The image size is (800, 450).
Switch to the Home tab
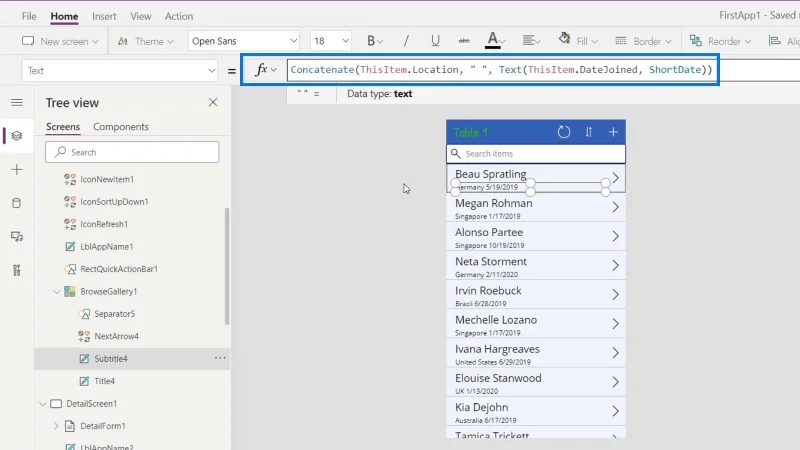coord(64,16)
